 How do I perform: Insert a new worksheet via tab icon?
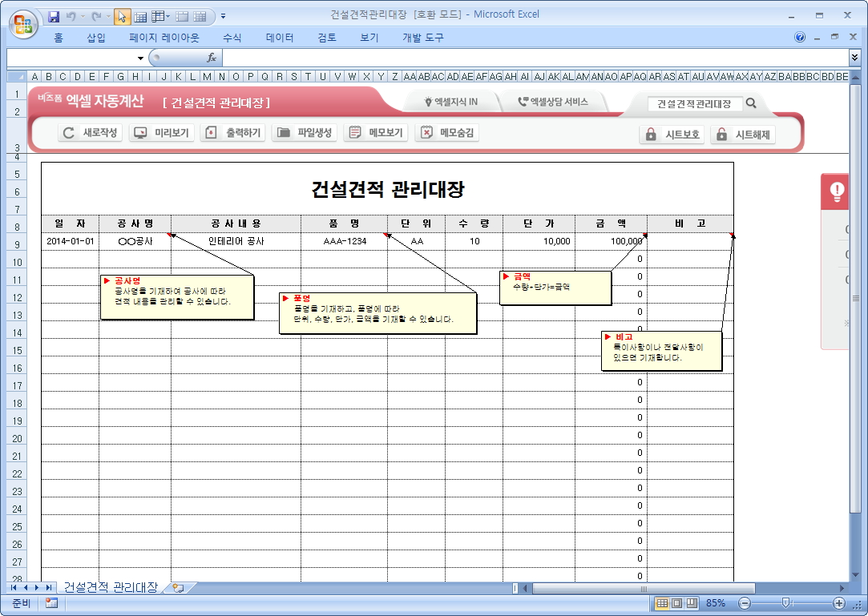[178, 588]
